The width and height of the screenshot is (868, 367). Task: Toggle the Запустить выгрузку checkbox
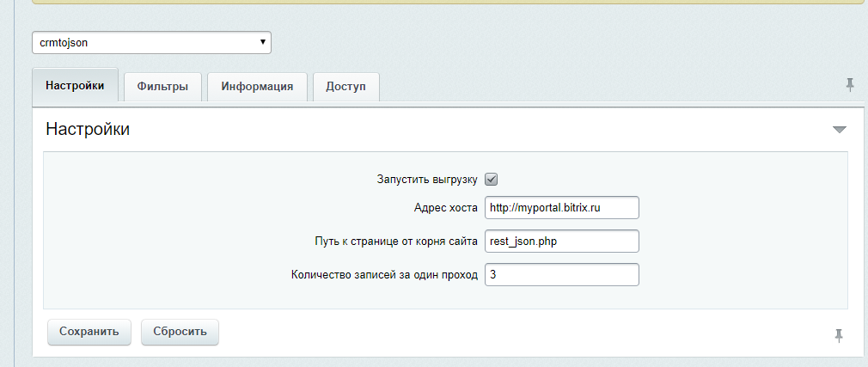click(x=491, y=180)
